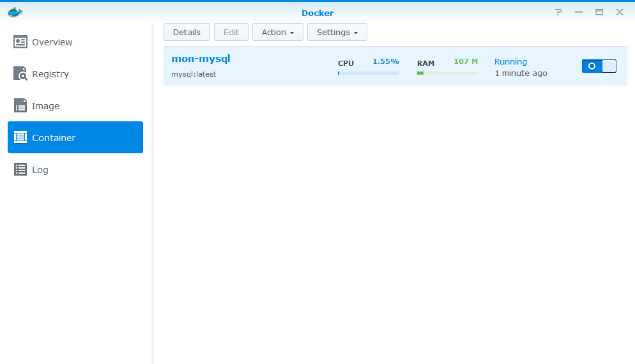Click the RAM label in container row
Screen dimensions: 635x364
tap(425, 63)
